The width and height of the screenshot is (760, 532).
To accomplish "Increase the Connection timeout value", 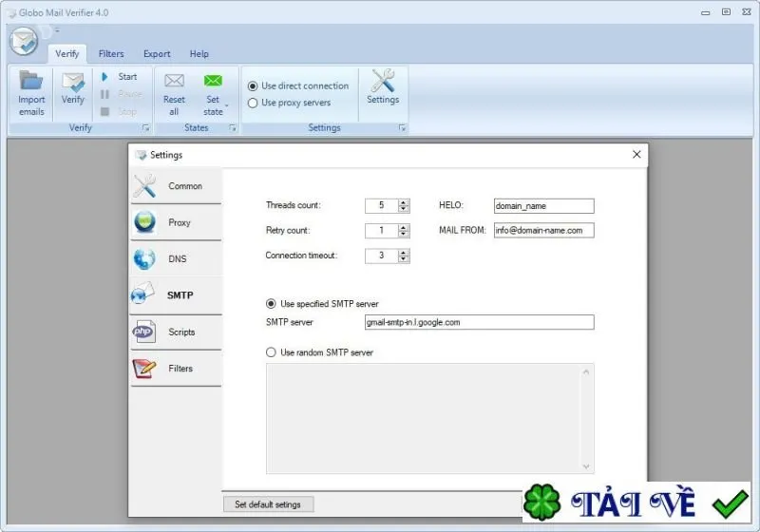I will click(404, 253).
